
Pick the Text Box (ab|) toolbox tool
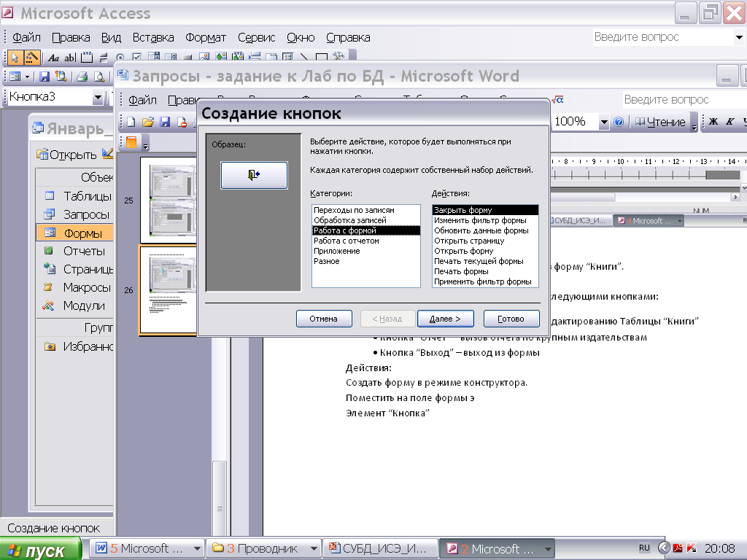[70, 58]
